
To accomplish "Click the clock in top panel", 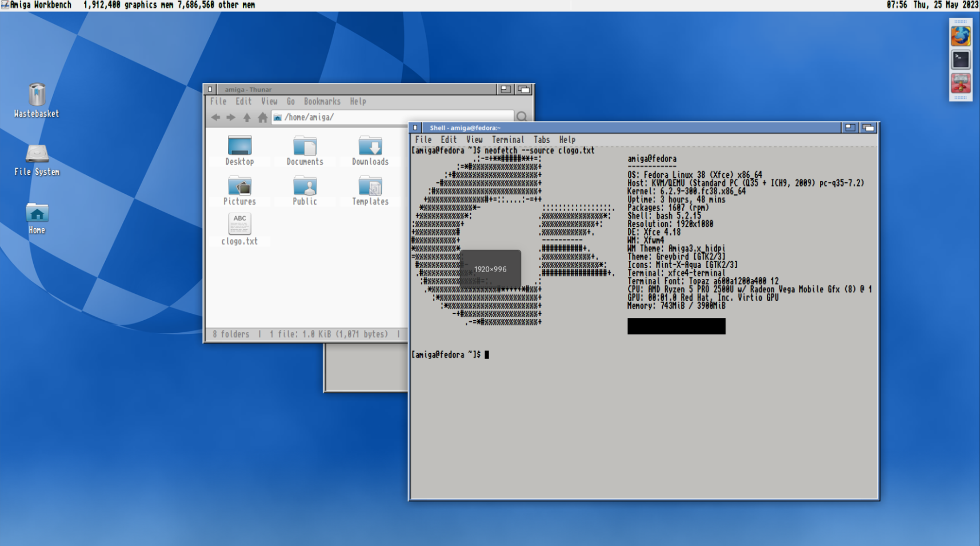I will [x=932, y=5].
